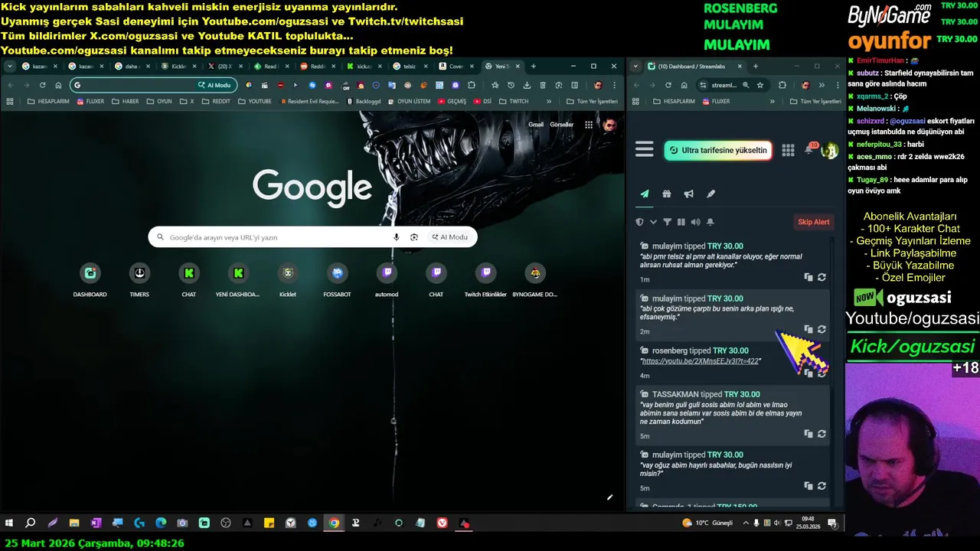980x551 pixels.
Task: Click the Skip Alert button
Action: tap(813, 222)
